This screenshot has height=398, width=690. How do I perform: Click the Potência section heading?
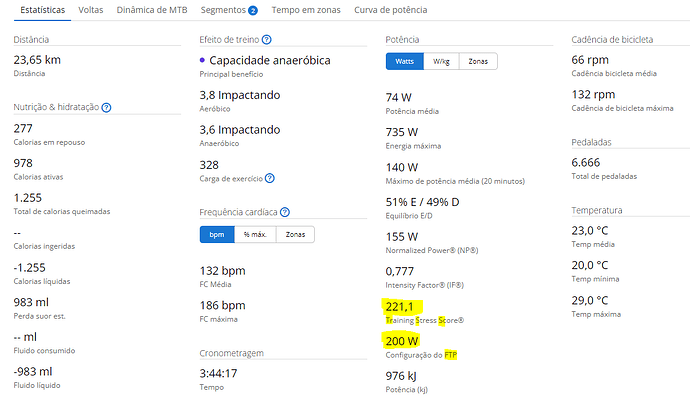tap(402, 40)
